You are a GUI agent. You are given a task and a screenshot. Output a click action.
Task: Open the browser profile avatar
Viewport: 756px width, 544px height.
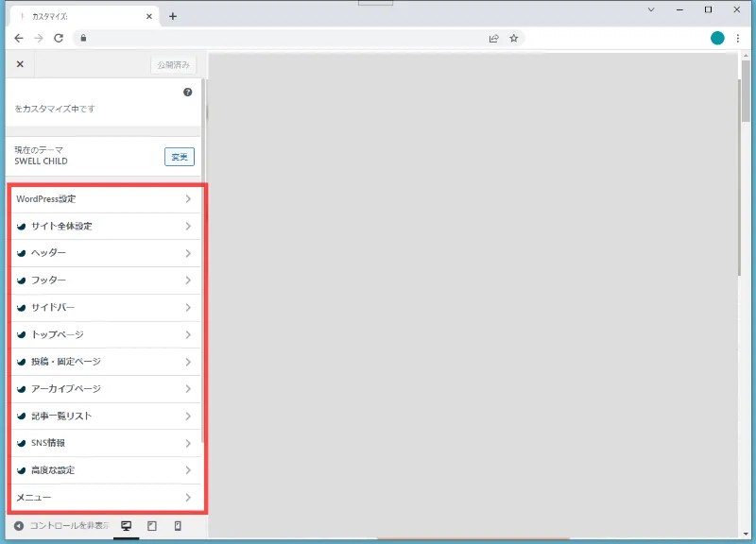coord(717,38)
